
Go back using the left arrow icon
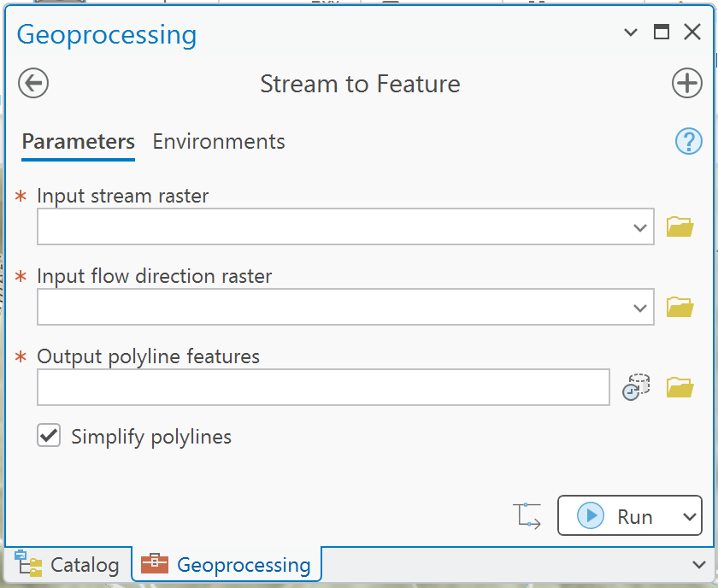(x=33, y=84)
